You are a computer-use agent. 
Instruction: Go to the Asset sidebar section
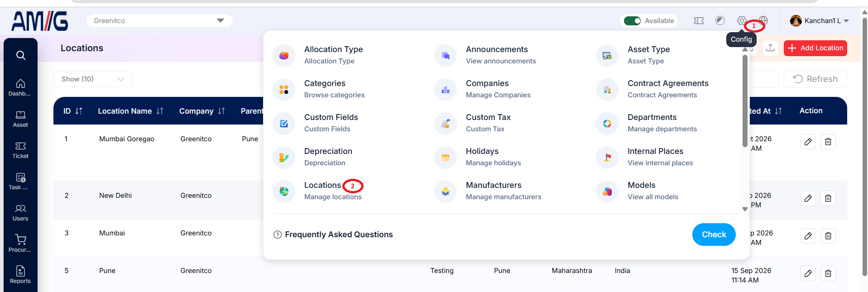point(20,119)
